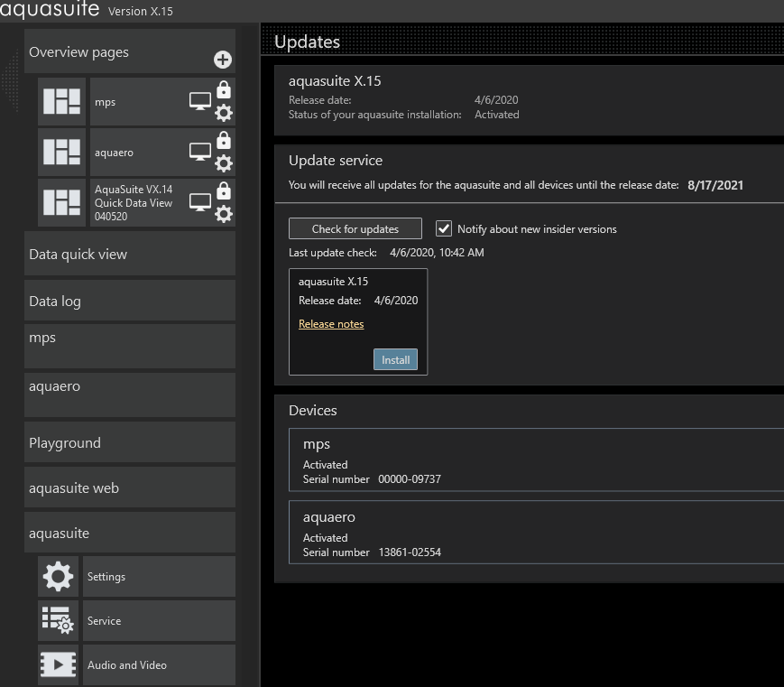Expand the Data quick view section
Screen dimensions: 784x687
[x=130, y=255]
